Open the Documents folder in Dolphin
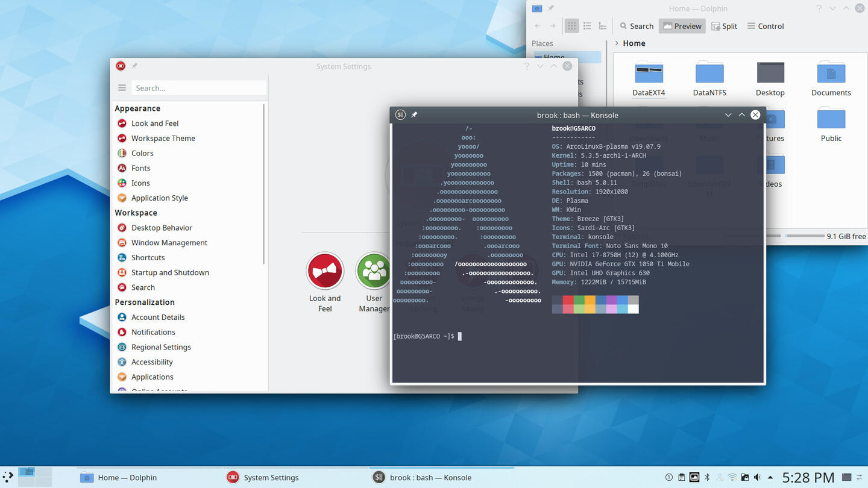 tap(831, 79)
